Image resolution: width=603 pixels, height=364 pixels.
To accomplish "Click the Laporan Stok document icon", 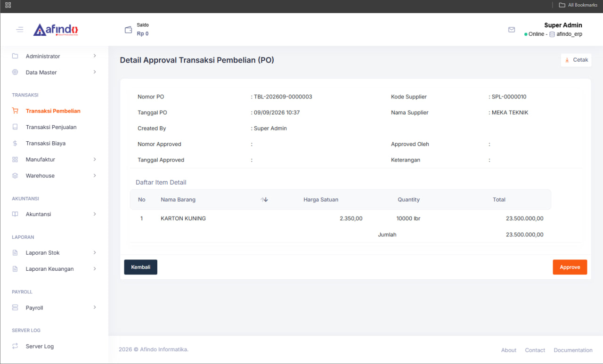I will click(x=15, y=253).
